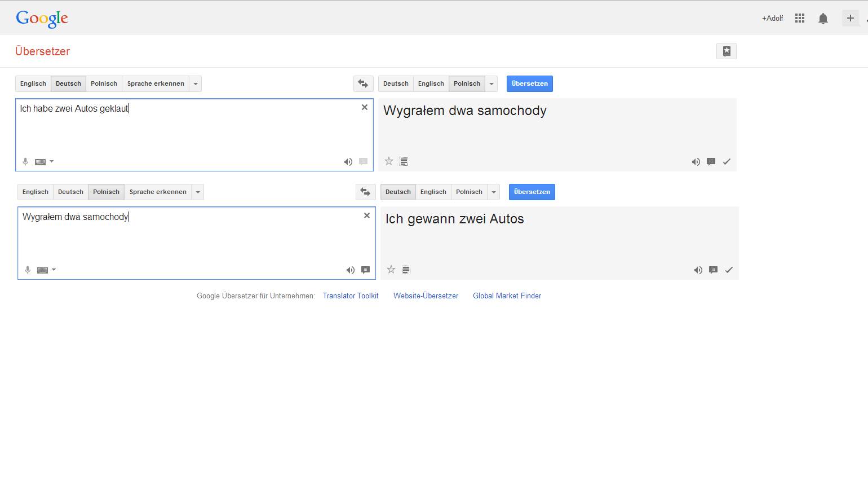The height and width of the screenshot is (498, 868).
Task: Swap languages in the lower translator
Action: tap(365, 192)
